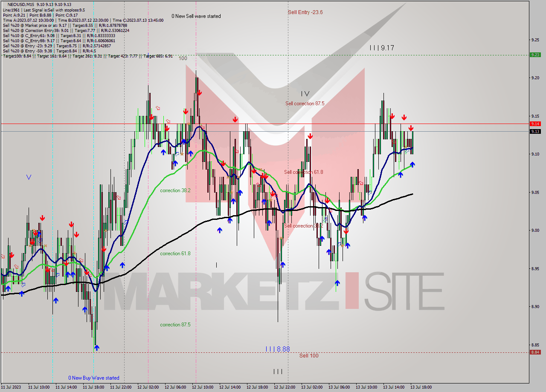The width and height of the screenshot is (546, 392).
Task: Click the green 9.23 price tag
Action: tap(535, 55)
